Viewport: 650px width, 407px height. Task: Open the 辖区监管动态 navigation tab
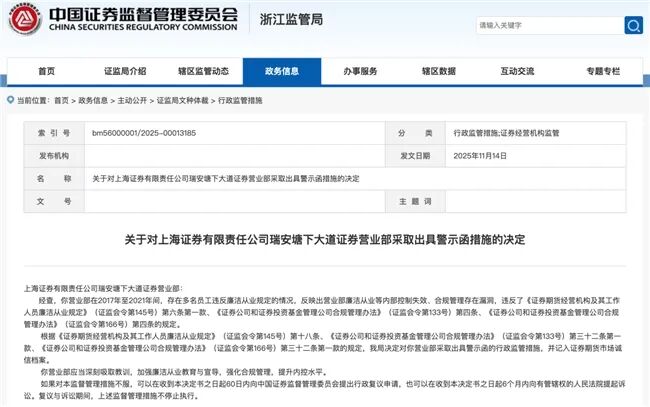(204, 71)
